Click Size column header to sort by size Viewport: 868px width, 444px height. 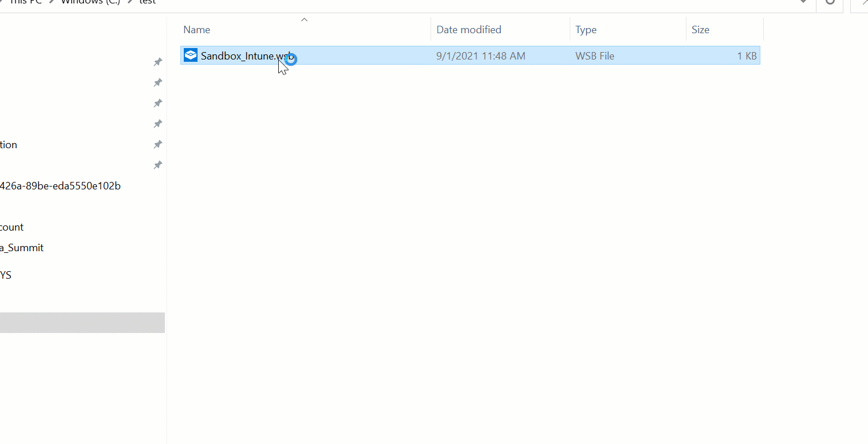700,29
